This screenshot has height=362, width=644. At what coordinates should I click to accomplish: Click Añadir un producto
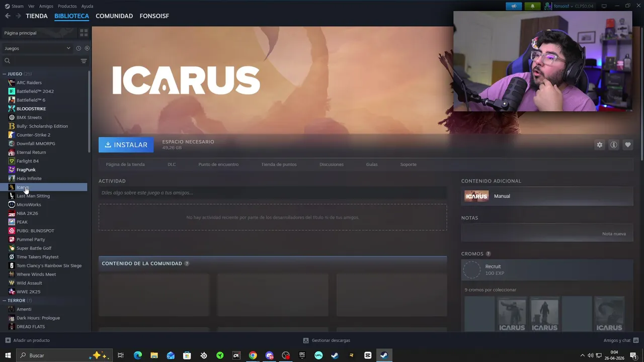[28, 340]
